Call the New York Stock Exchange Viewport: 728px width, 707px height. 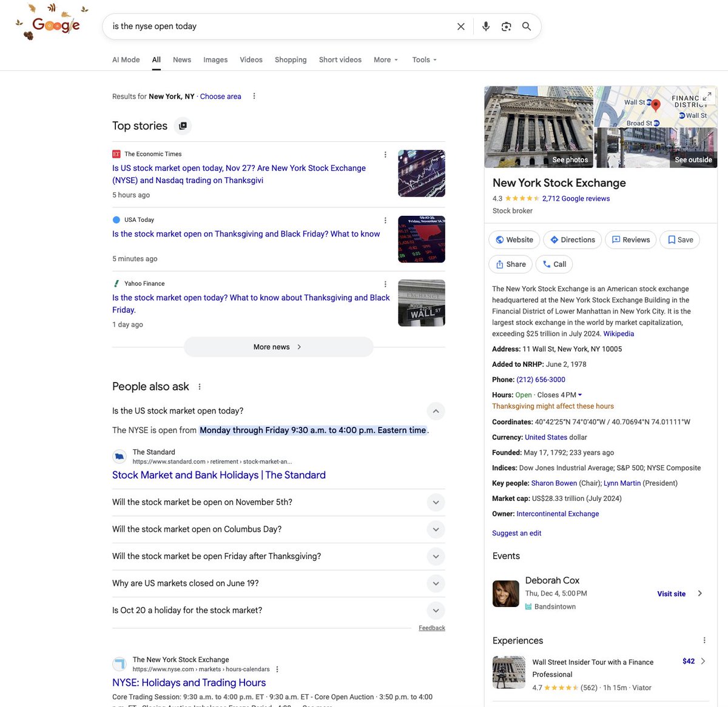click(554, 264)
